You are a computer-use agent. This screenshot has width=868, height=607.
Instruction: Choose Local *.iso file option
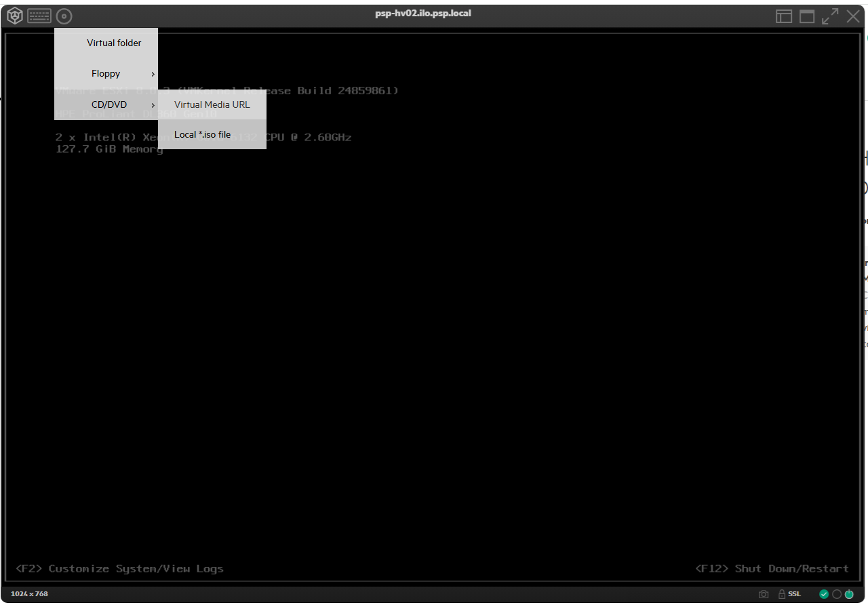pos(212,134)
